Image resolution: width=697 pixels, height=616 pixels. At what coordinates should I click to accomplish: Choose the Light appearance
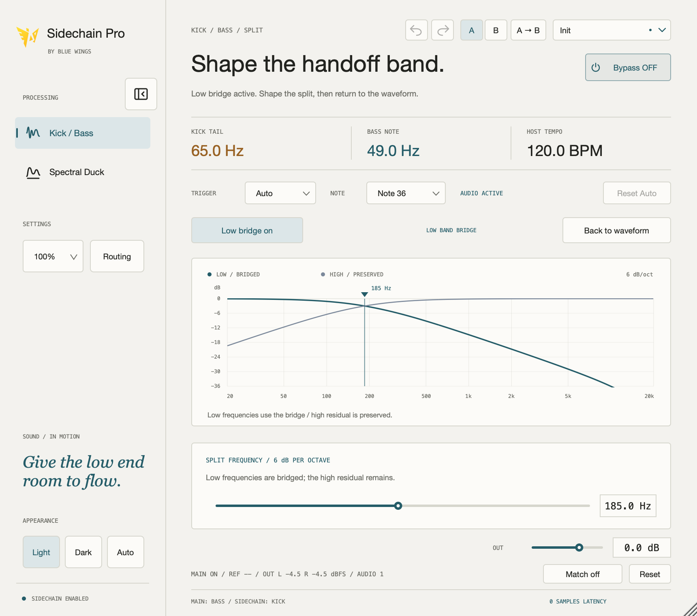[x=41, y=552]
